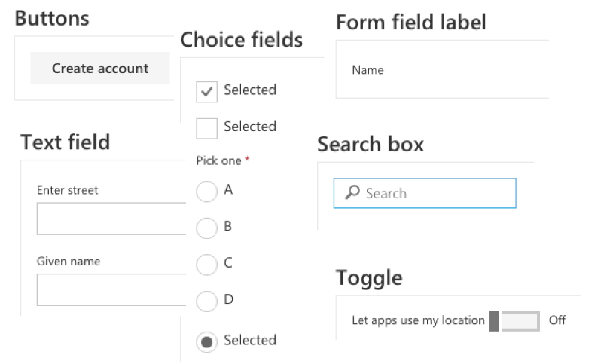Image resolution: width=610 pixels, height=364 pixels.
Task: Uncheck the checked Selected checkbox
Action: pos(207,92)
